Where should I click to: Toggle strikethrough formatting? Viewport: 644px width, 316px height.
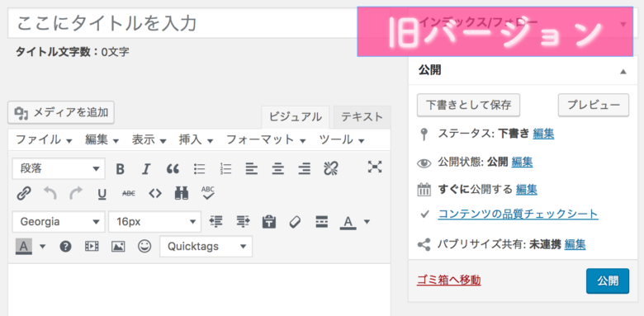pos(129,193)
